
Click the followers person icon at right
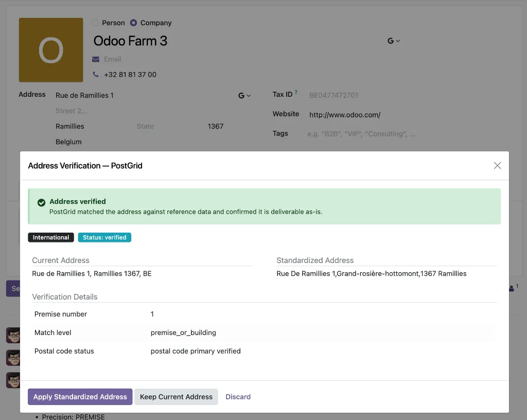pos(511,288)
